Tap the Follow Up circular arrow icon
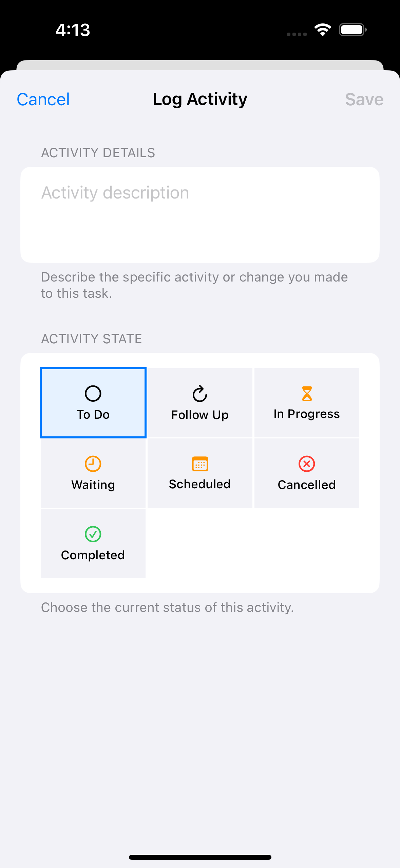This screenshot has width=400, height=868. click(x=200, y=394)
